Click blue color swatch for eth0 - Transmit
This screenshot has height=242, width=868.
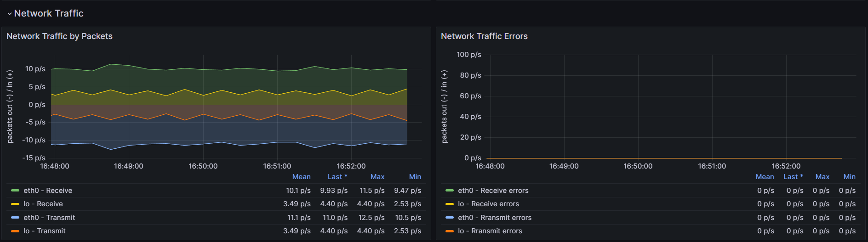point(15,218)
